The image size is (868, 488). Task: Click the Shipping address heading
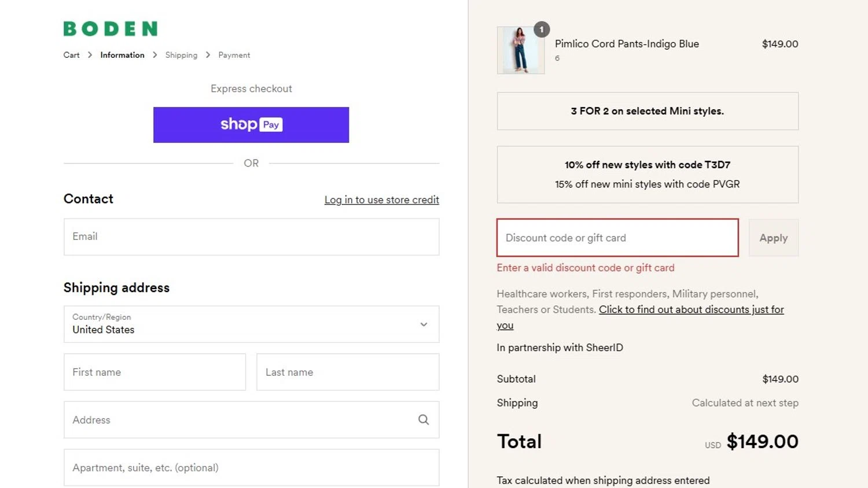116,287
